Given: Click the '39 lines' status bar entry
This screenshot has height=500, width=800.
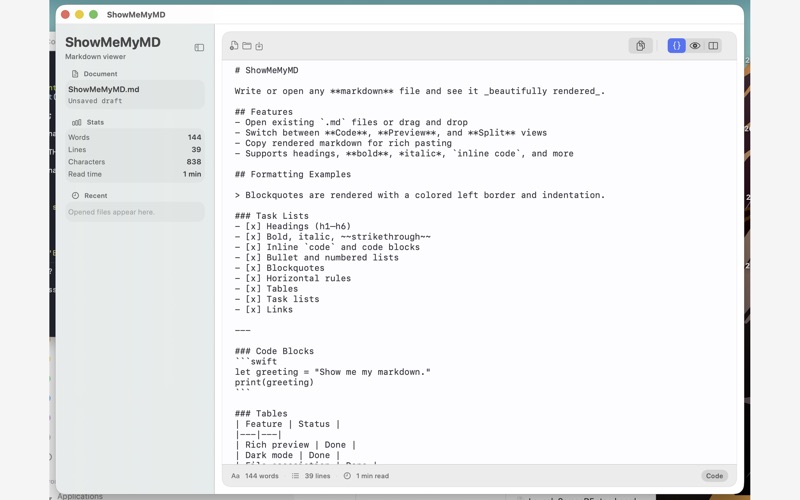Looking at the screenshot, I should (x=317, y=476).
